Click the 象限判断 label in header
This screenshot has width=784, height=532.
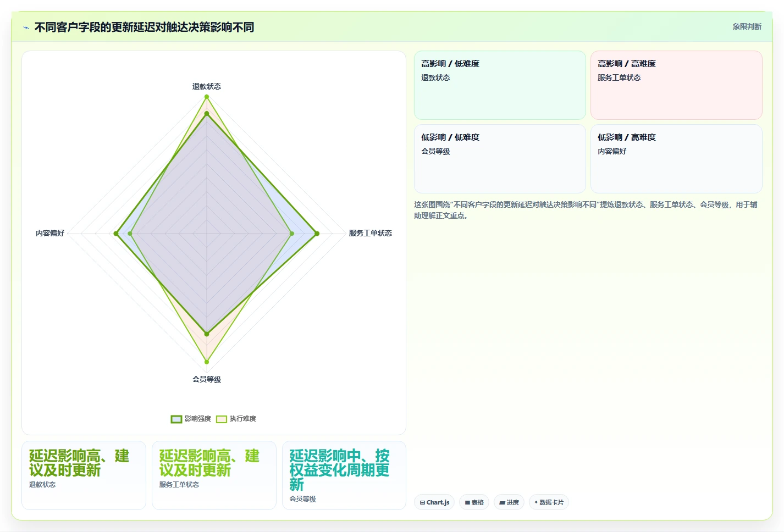747,26
